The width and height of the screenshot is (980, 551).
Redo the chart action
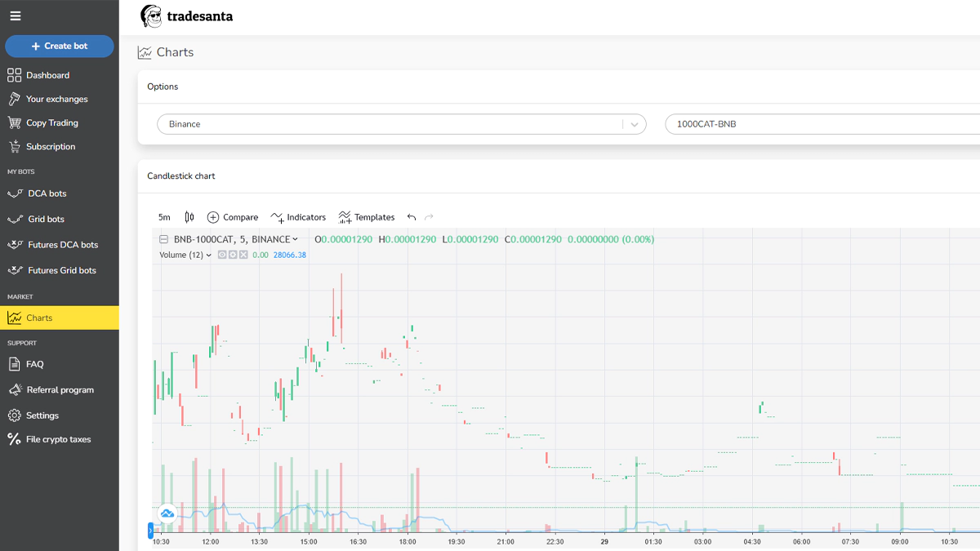[430, 217]
